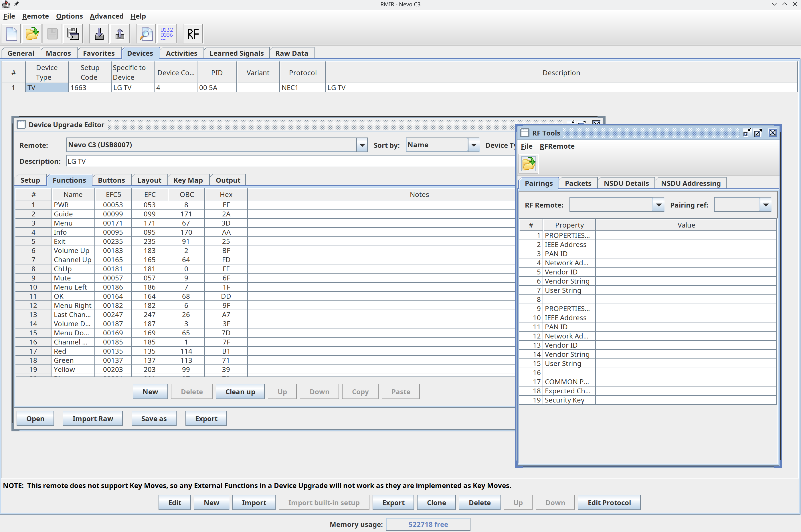Open the Sort by Name dropdown
The width and height of the screenshot is (801, 532).
tap(474, 145)
